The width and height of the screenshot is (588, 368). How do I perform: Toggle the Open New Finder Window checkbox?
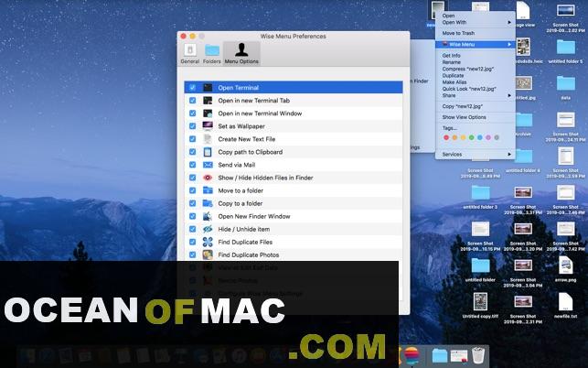point(192,216)
